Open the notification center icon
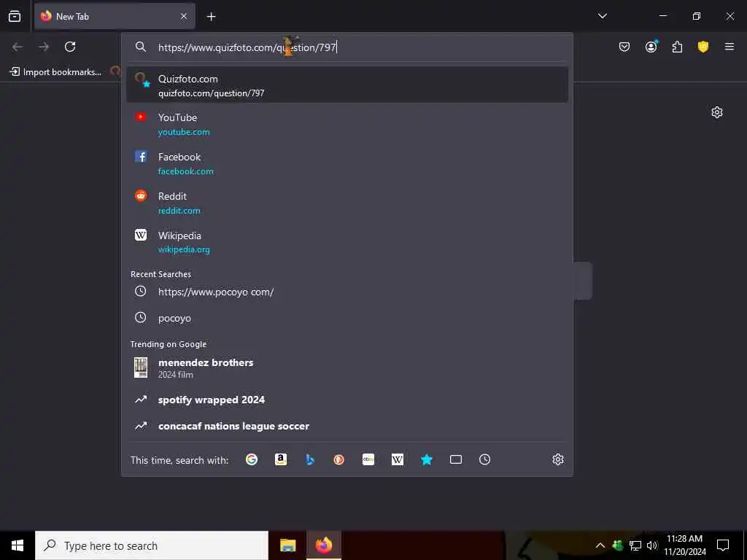This screenshot has width=747, height=560. tap(723, 545)
